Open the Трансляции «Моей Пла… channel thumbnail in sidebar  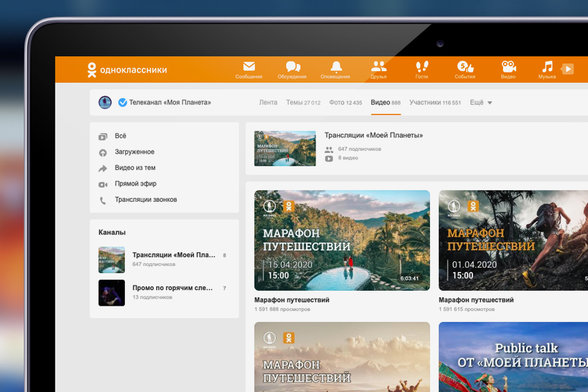point(112,259)
